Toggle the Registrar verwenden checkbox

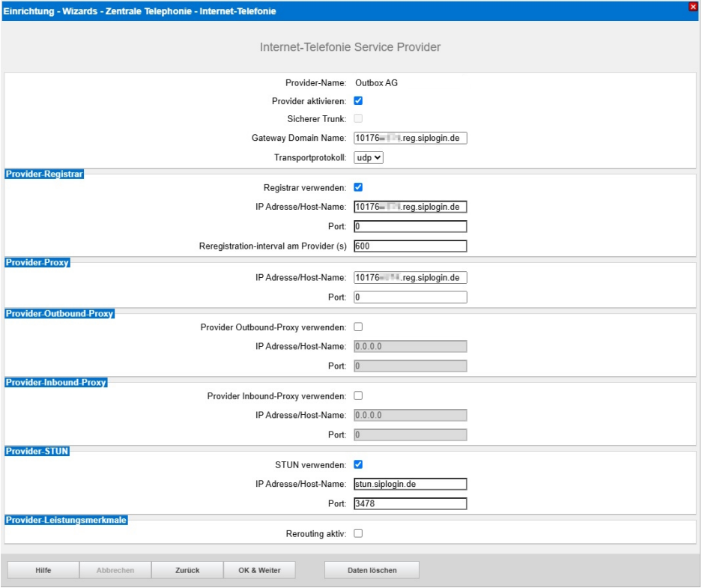358,187
